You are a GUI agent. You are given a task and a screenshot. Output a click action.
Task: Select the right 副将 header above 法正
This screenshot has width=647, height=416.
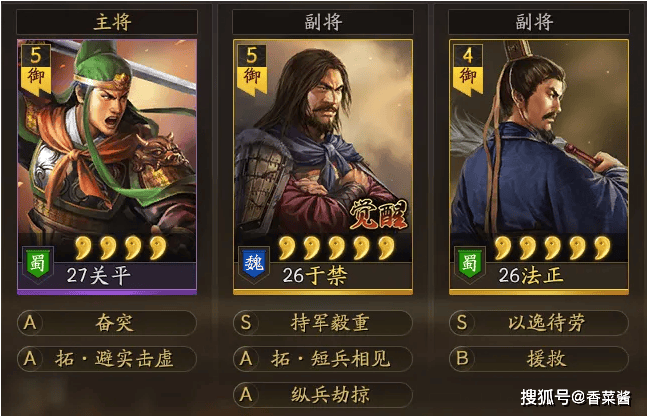539,22
